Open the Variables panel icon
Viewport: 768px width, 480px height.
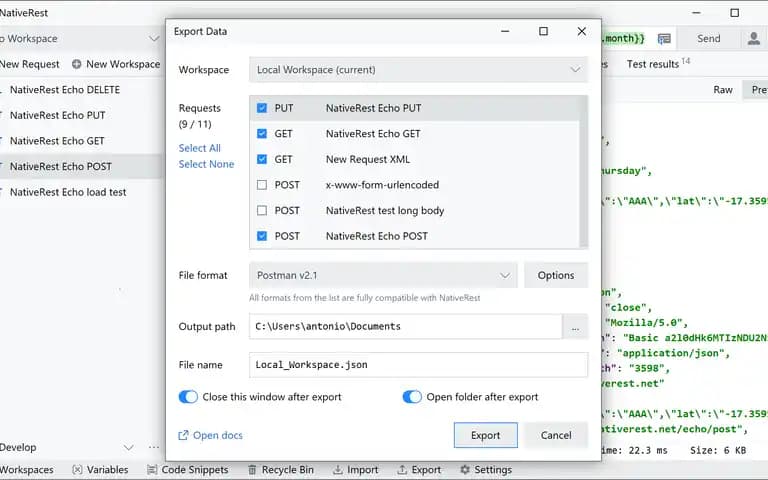(77, 470)
